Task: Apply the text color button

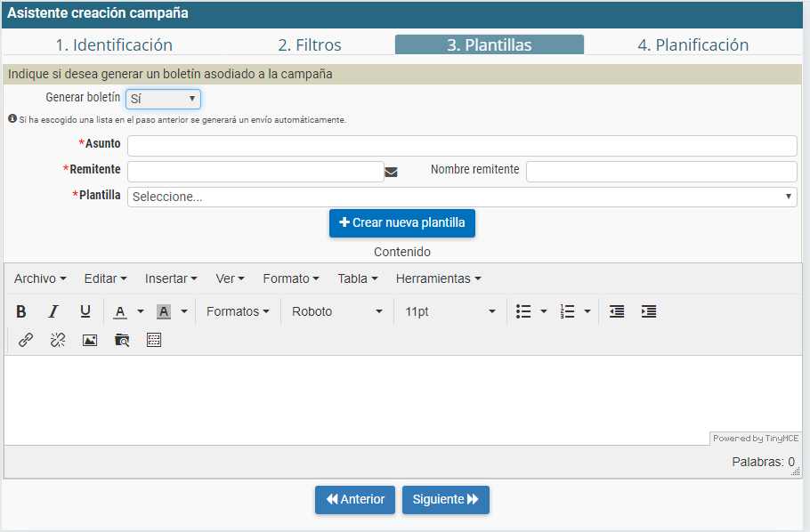Action: click(x=120, y=311)
